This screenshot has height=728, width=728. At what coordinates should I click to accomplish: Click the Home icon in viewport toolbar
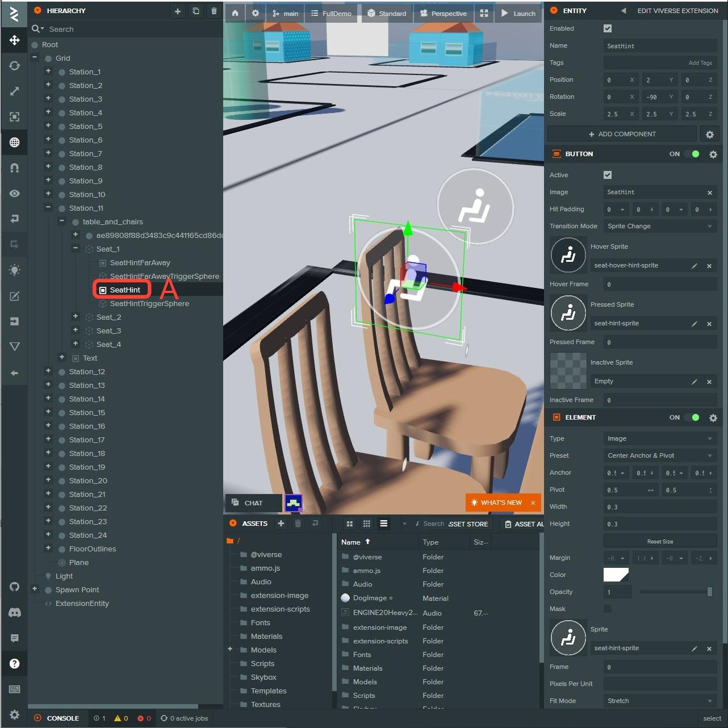[235, 13]
